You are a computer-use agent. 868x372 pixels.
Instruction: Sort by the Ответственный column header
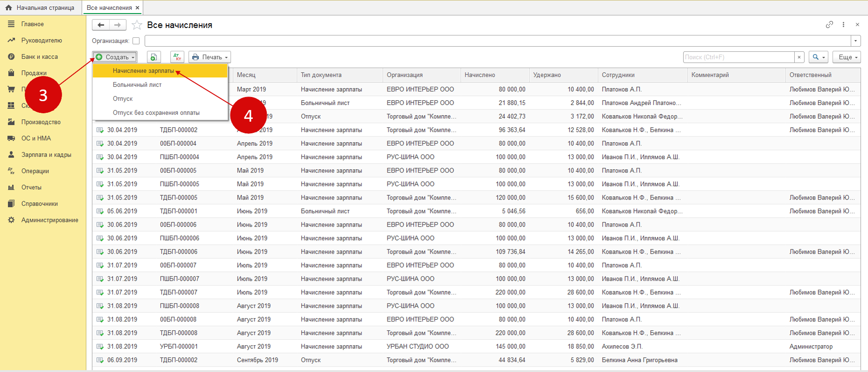[x=823, y=75]
